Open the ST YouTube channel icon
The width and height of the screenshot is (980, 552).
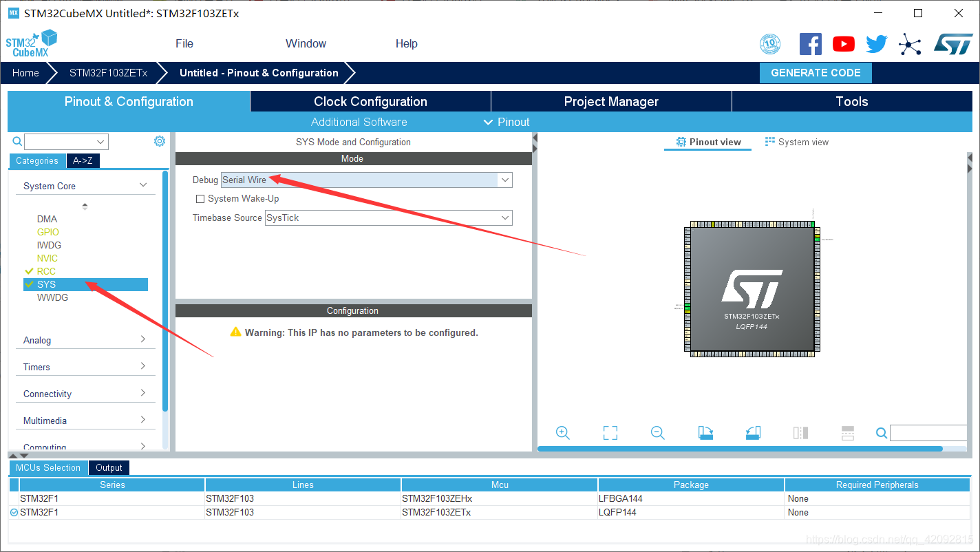click(x=844, y=44)
